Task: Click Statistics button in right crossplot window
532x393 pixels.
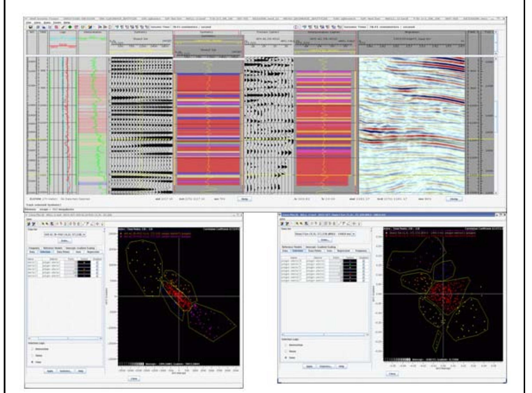Action: tap(325, 366)
